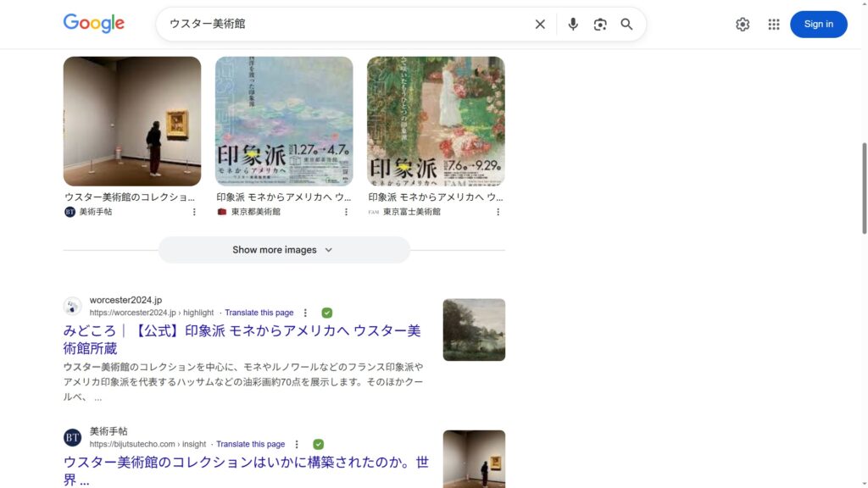Click the Google logo
The width and height of the screenshot is (868, 488).
[94, 24]
